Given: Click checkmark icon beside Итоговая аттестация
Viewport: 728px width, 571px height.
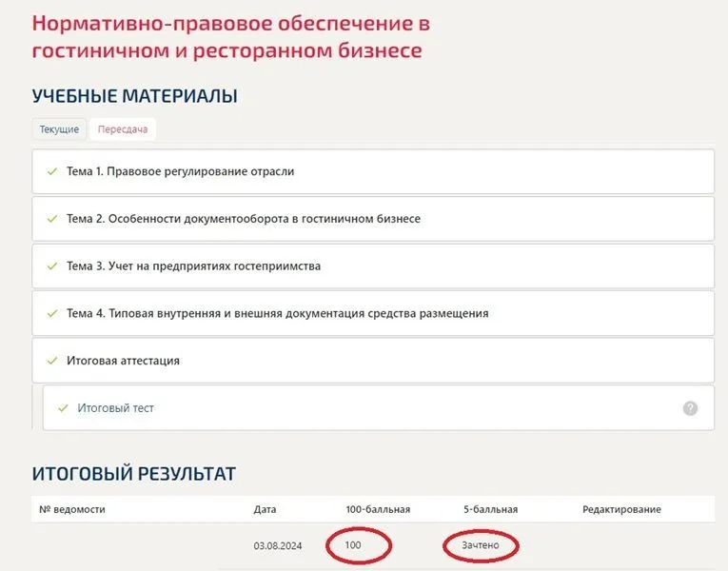Looking at the screenshot, I should tap(52, 361).
